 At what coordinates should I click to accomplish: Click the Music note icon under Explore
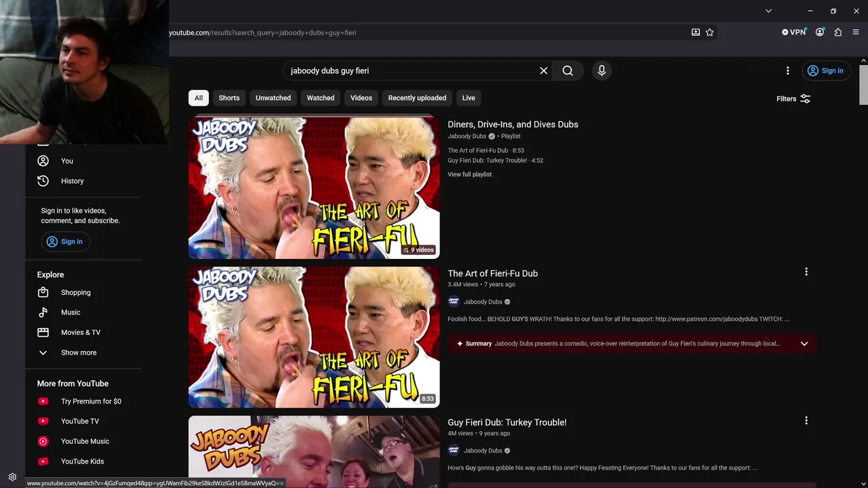pyautogui.click(x=43, y=312)
